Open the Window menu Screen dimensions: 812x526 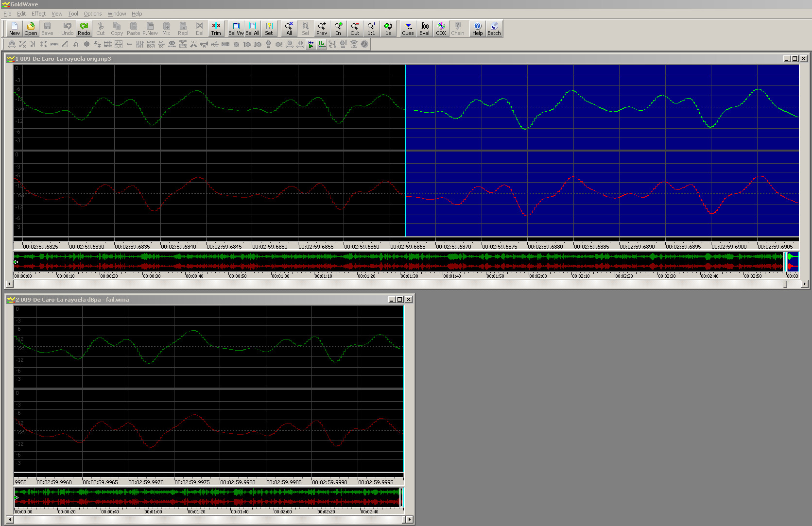(117, 14)
